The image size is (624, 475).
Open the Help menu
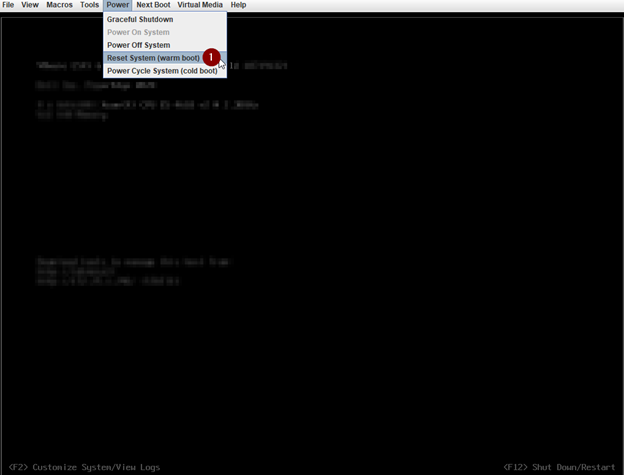pyautogui.click(x=238, y=5)
